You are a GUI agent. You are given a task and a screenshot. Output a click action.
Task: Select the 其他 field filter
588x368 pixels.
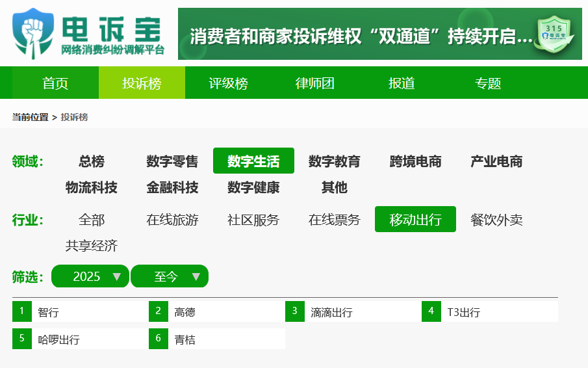[x=335, y=187]
